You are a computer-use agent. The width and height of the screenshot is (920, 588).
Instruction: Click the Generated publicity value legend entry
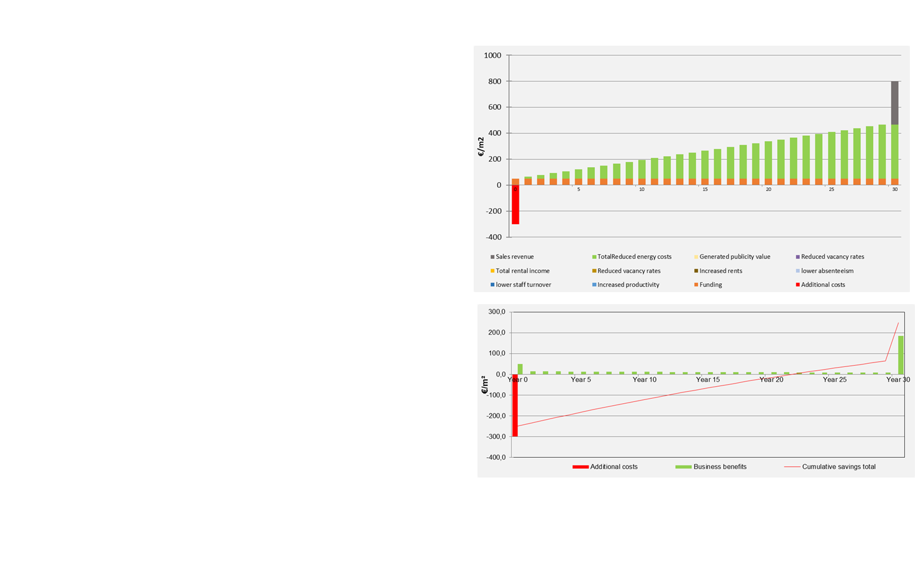click(x=734, y=257)
